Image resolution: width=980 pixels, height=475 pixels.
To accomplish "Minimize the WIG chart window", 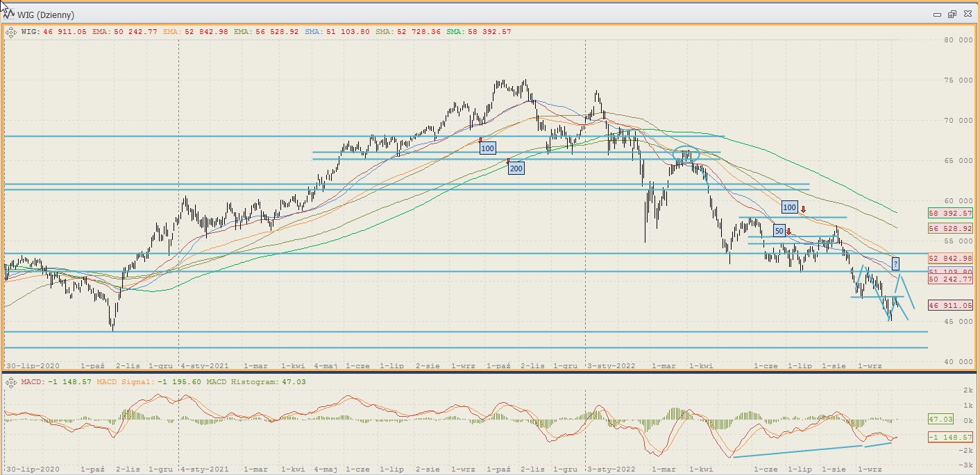I will (x=937, y=14).
